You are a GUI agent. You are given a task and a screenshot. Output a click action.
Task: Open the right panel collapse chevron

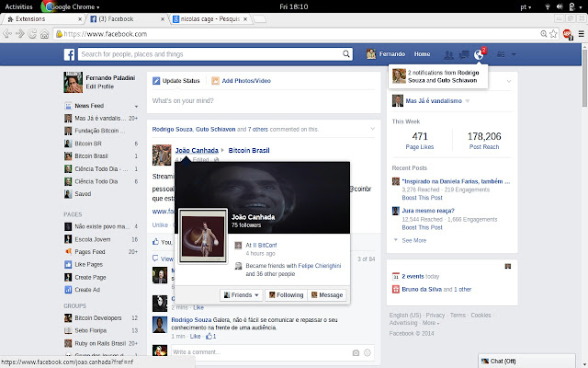509,81
